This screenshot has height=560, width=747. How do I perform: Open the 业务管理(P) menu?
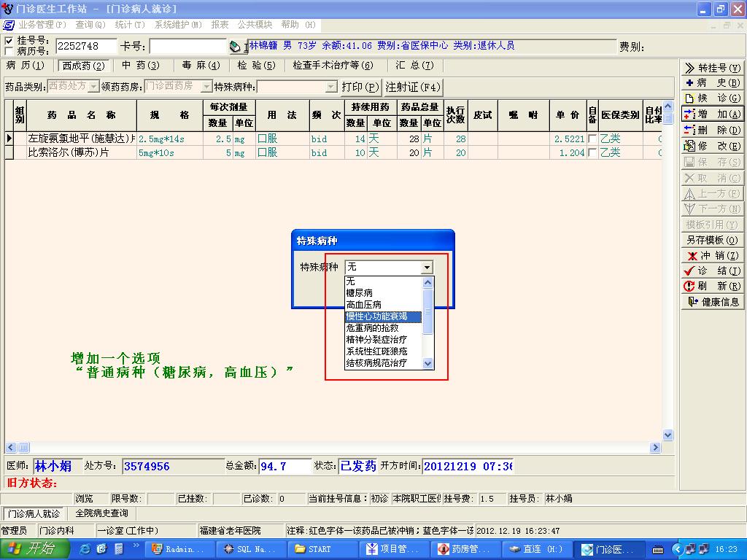(x=42, y=25)
